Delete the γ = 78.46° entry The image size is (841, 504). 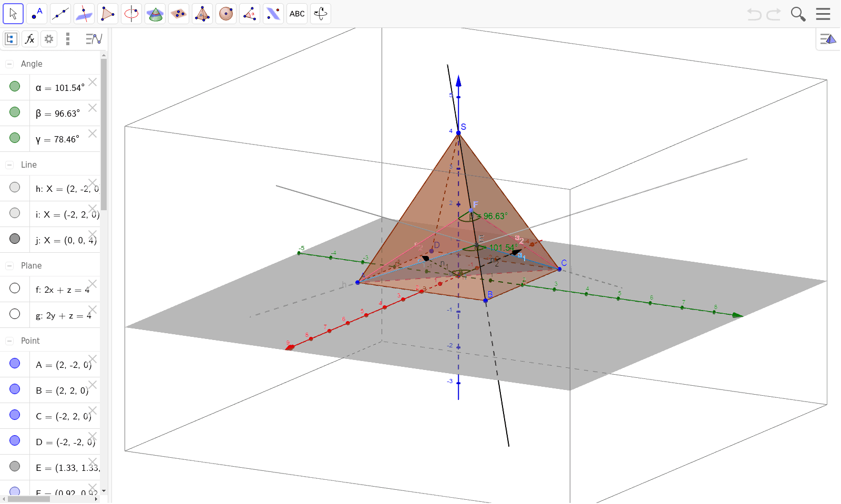click(93, 133)
